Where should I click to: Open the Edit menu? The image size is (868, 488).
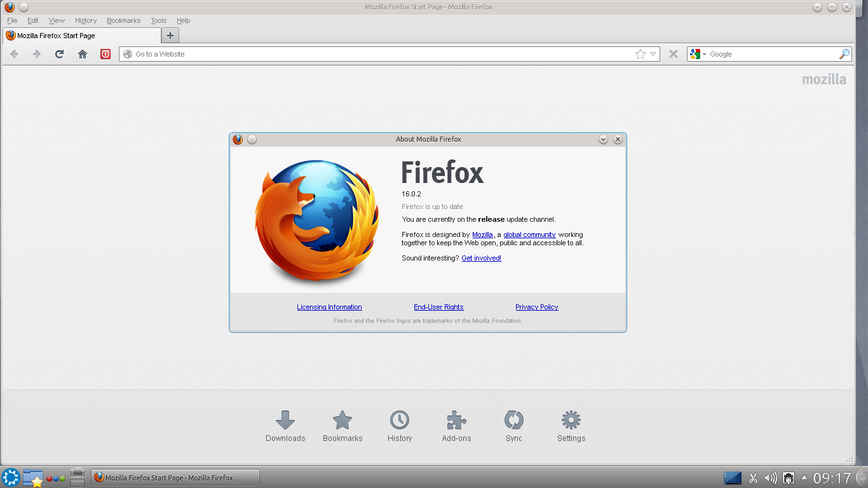[33, 20]
